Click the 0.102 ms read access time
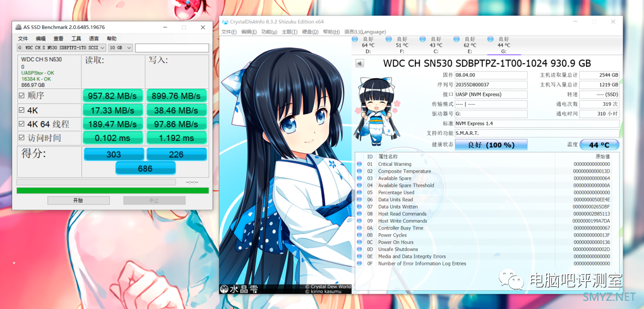The height and width of the screenshot is (309, 644). click(x=113, y=138)
